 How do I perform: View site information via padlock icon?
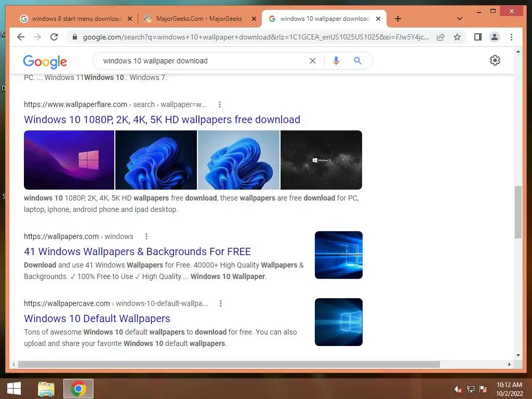pyautogui.click(x=75, y=37)
